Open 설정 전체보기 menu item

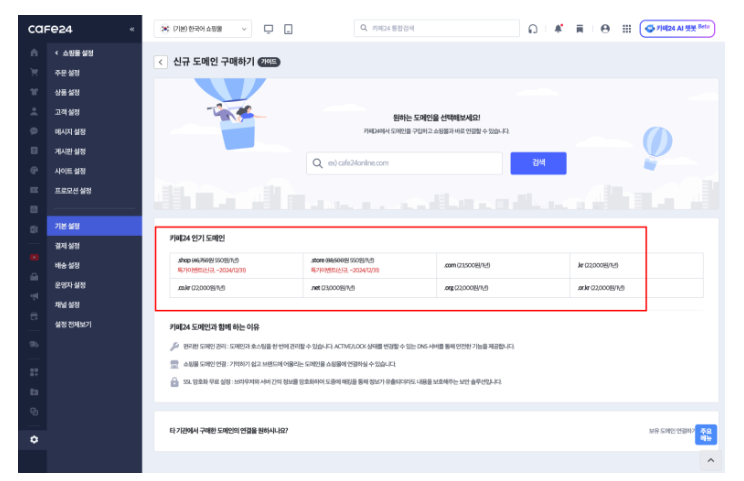[73, 324]
